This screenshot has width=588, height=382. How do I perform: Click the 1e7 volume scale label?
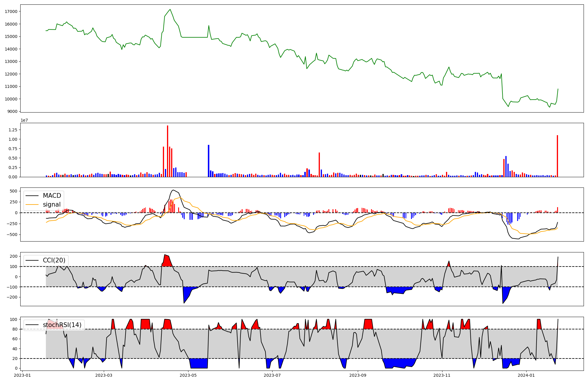pyautogui.click(x=24, y=120)
